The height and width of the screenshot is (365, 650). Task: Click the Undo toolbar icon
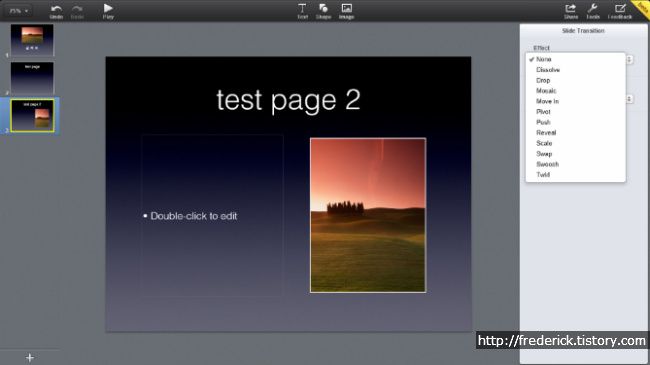tap(56, 12)
